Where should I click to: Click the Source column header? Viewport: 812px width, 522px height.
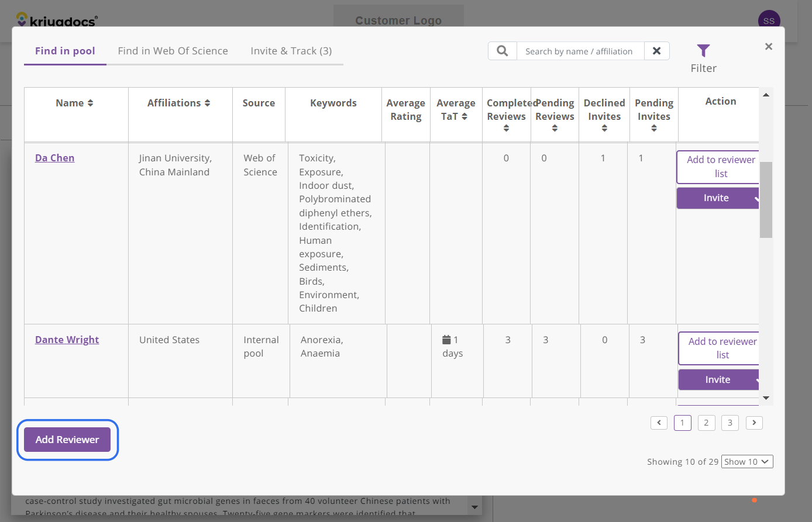pyautogui.click(x=259, y=103)
